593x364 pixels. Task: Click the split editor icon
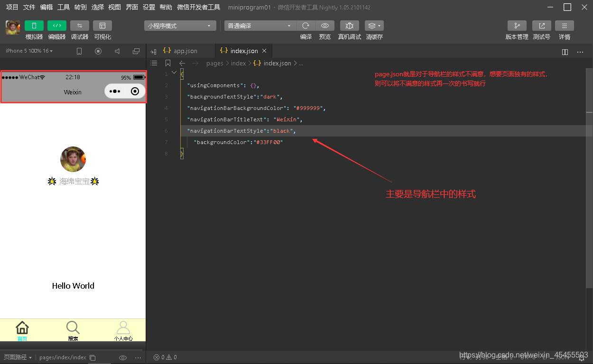(565, 52)
